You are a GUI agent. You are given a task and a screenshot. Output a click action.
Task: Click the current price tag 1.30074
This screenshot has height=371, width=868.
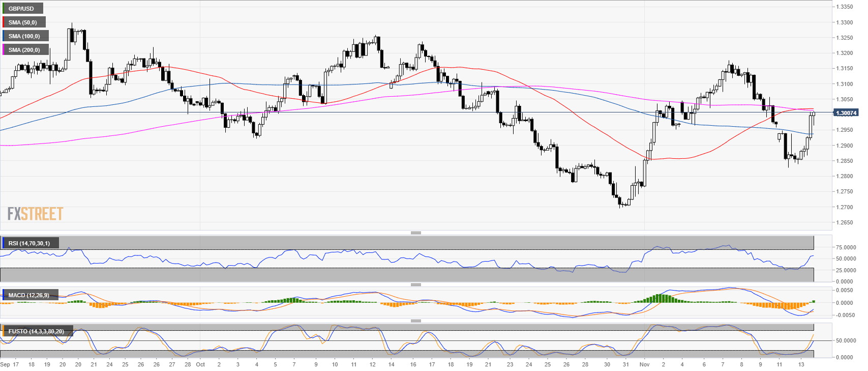pyautogui.click(x=846, y=113)
